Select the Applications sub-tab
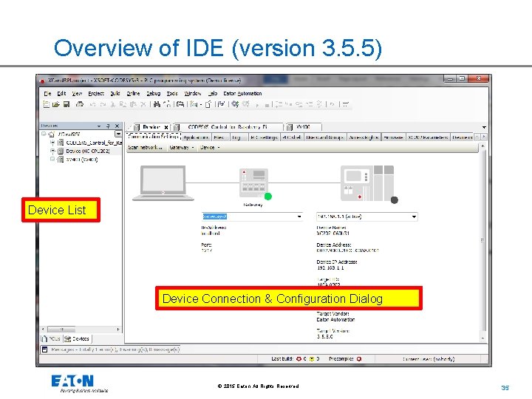The image size is (532, 399). tap(197, 137)
